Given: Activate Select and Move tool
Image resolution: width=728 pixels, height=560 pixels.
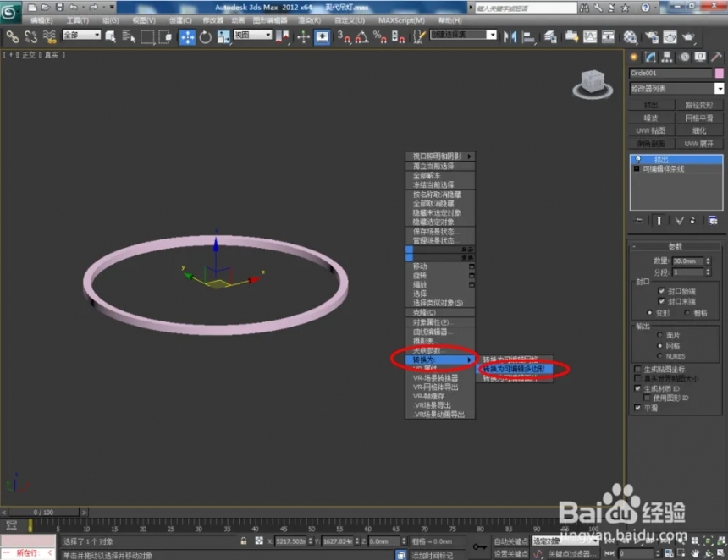Looking at the screenshot, I should pyautogui.click(x=187, y=37).
